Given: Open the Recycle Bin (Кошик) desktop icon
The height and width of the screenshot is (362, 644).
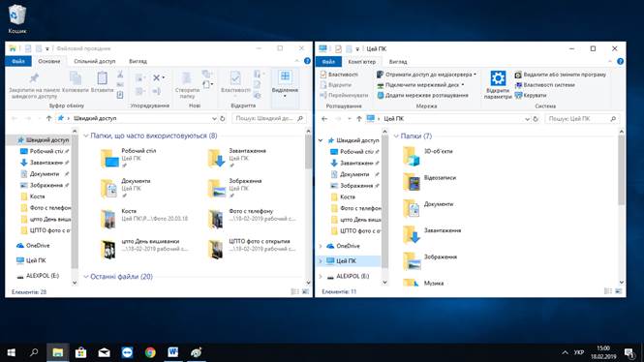Looking at the screenshot, I should (x=16, y=19).
